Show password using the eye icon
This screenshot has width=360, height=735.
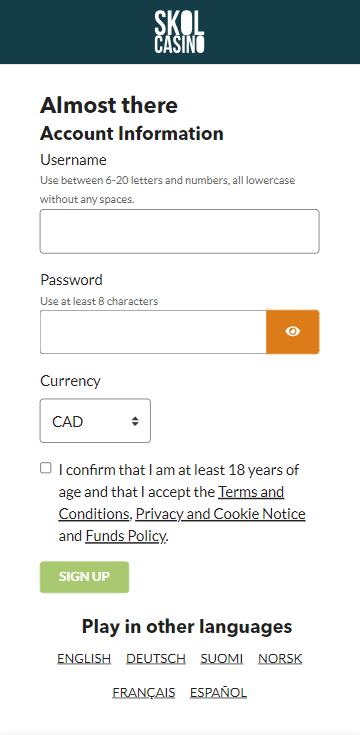[x=293, y=332]
